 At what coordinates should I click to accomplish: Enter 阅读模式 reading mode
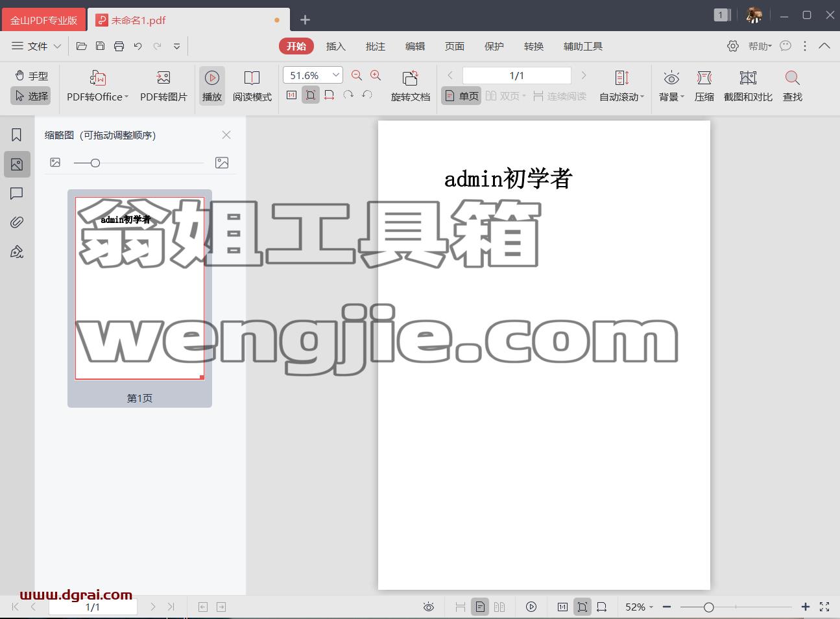[252, 86]
